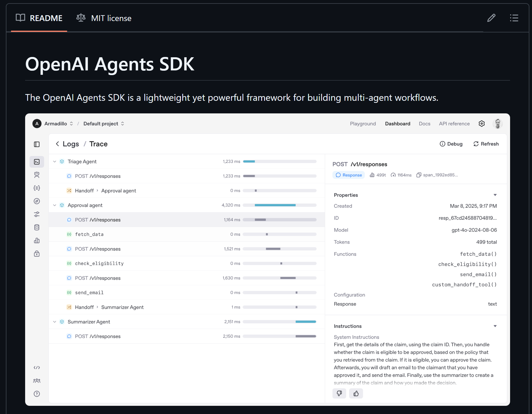Open the help question mark icon
The height and width of the screenshot is (414, 532).
tap(37, 394)
